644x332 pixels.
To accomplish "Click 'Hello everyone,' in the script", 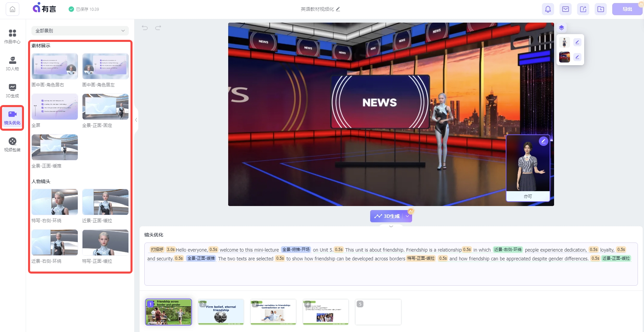I will click(192, 250).
